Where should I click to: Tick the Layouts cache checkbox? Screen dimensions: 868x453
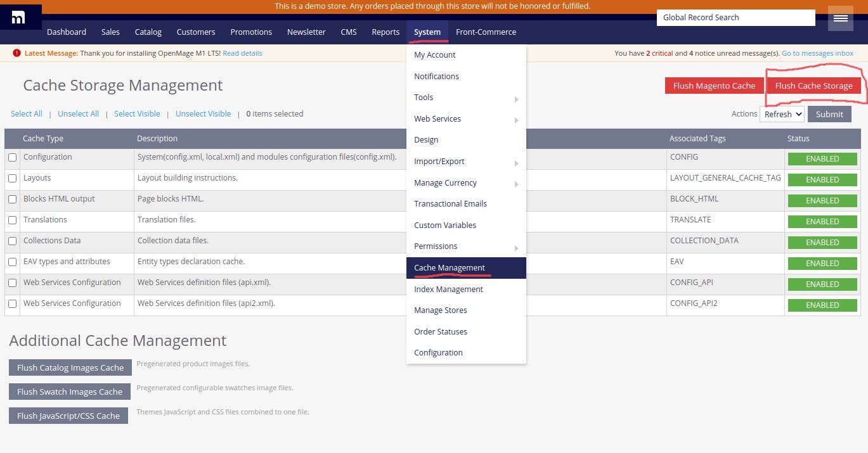(x=12, y=179)
